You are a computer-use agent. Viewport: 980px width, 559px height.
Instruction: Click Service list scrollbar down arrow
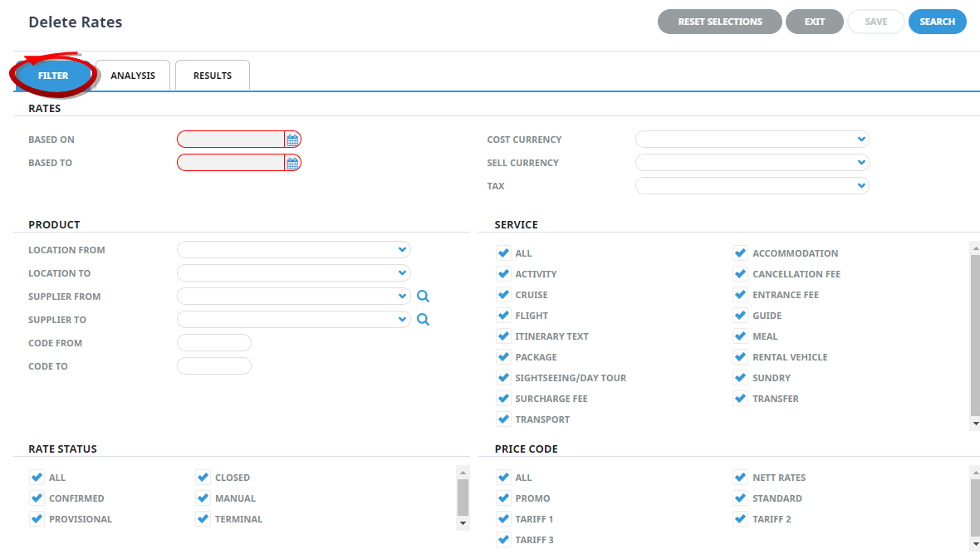coord(976,424)
